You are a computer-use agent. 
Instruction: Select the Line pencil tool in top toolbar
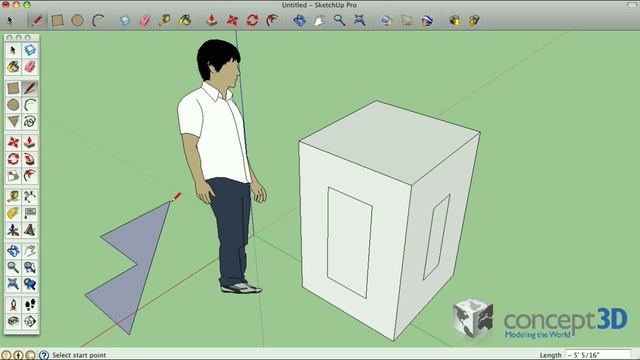coord(37,20)
